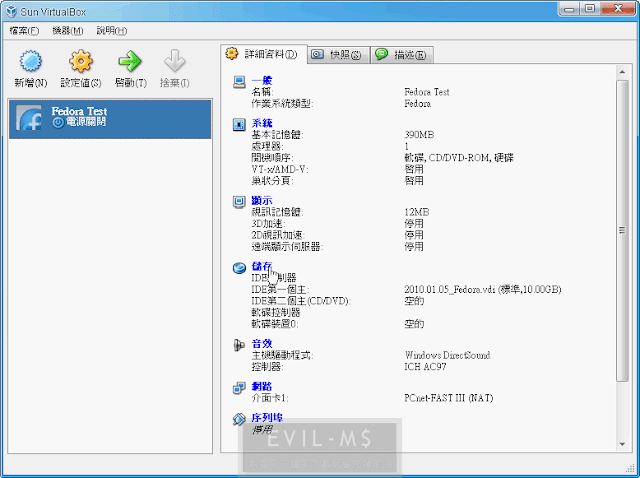Click the ICH AC97 controller value
The height and width of the screenshot is (478, 640).
point(425,367)
